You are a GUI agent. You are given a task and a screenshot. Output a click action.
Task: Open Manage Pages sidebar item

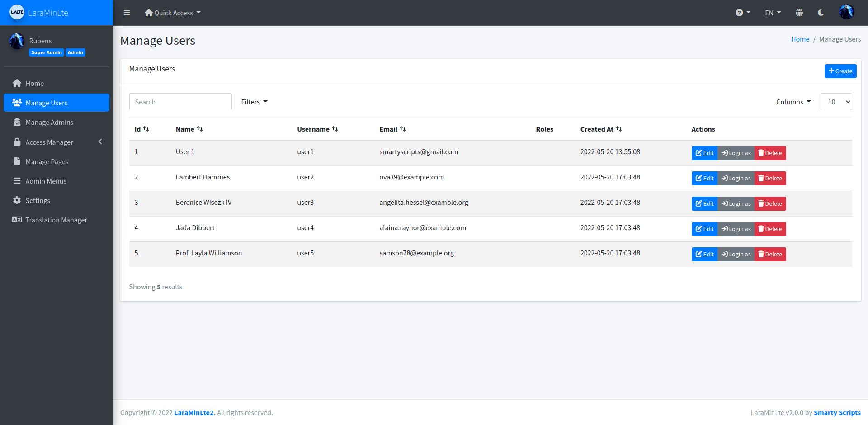point(57,161)
